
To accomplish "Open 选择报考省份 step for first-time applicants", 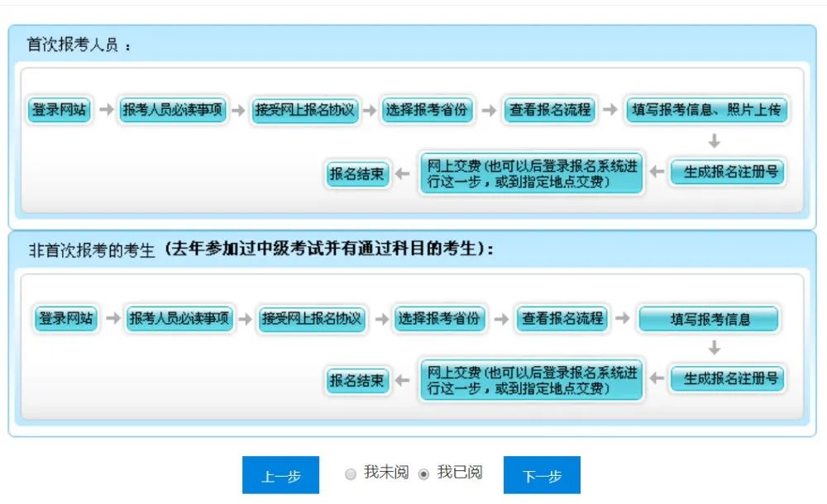I will pos(428,110).
